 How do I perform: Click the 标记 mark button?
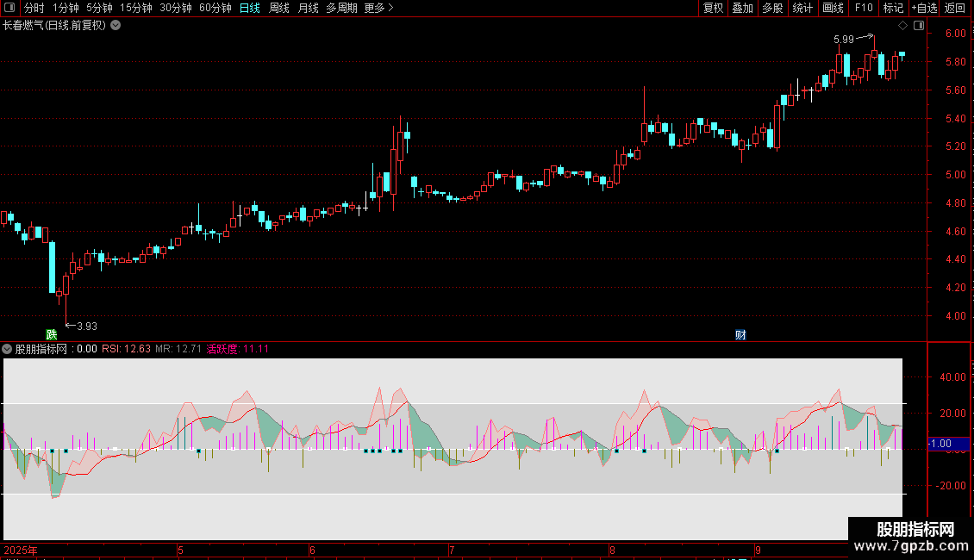point(893,8)
